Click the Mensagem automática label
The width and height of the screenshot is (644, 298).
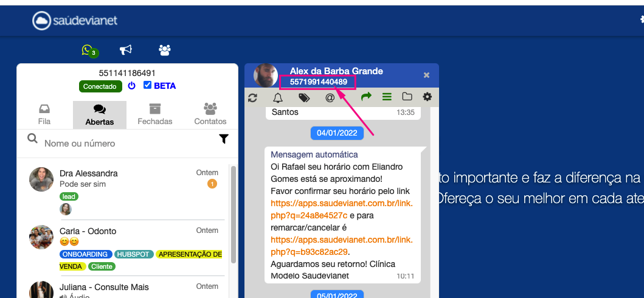pyautogui.click(x=314, y=154)
